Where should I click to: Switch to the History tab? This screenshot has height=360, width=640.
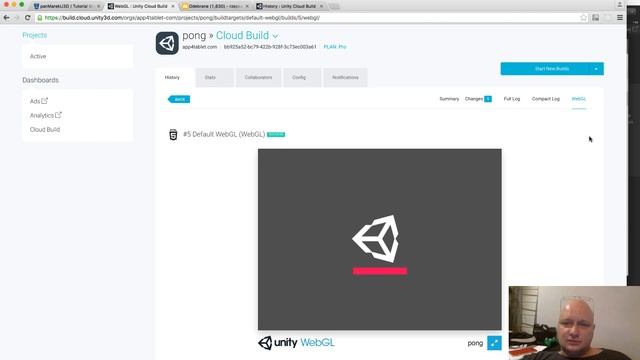172,78
